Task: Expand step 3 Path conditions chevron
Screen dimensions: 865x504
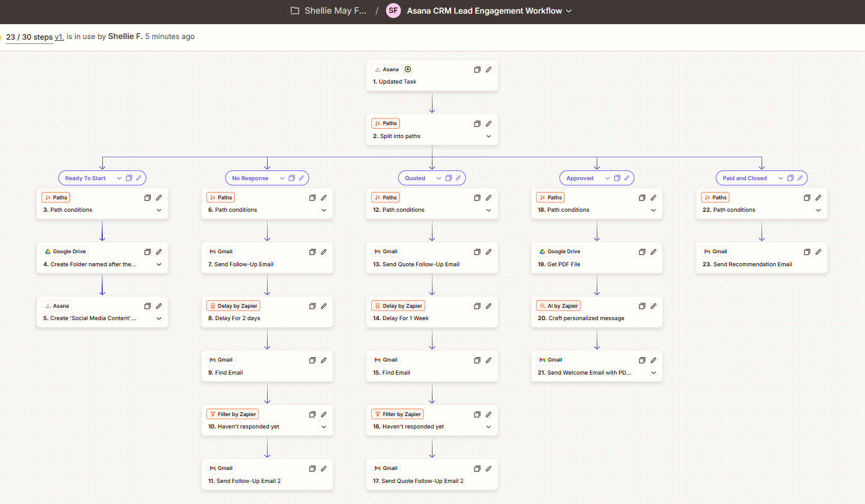Action: pos(159,210)
